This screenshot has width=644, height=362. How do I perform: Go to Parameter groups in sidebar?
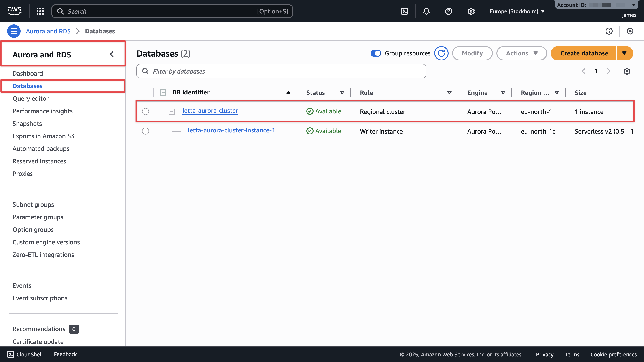click(x=38, y=217)
